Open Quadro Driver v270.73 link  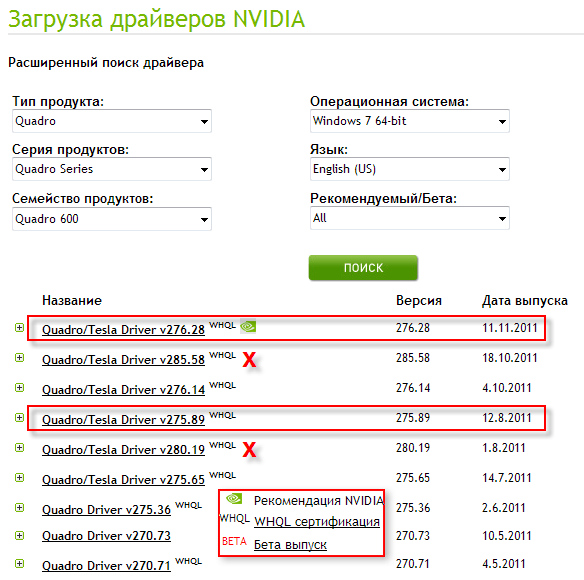click(x=106, y=536)
